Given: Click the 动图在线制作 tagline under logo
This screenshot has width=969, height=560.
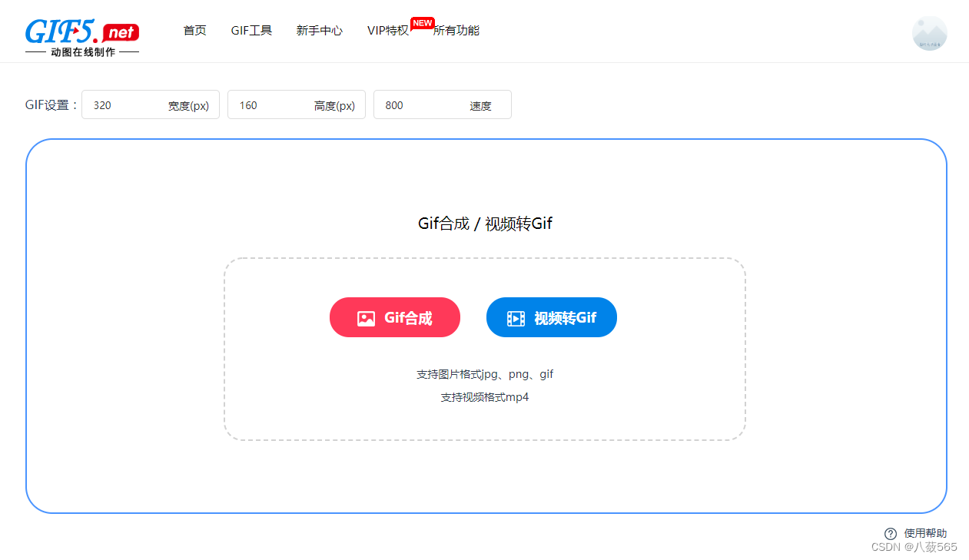Looking at the screenshot, I should [x=82, y=52].
